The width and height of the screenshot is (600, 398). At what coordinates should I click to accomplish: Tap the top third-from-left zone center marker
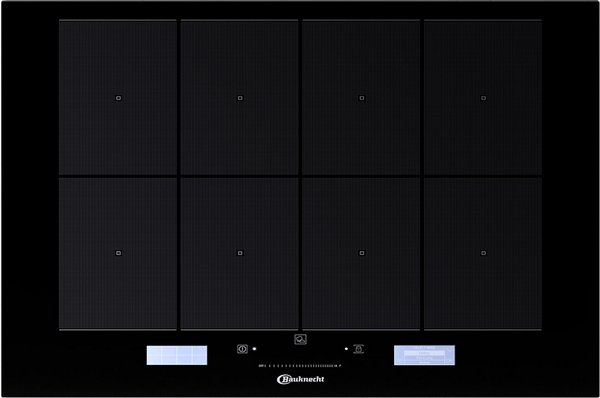pos(362,98)
